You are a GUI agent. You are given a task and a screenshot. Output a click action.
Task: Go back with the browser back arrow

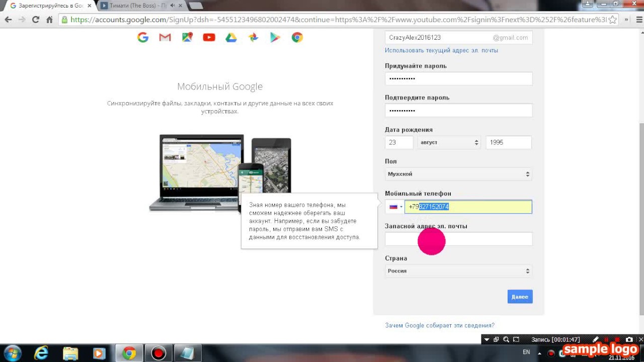9,20
